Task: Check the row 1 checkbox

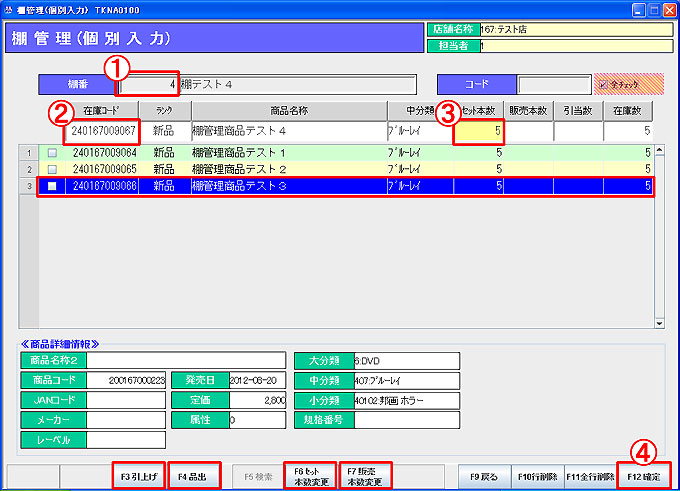Action: pos(52,153)
